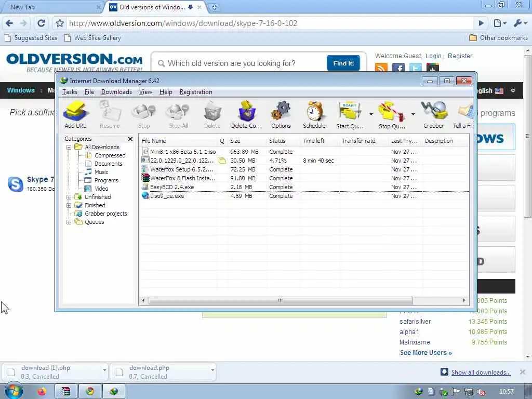
Task: Open the browser wrench menu
Action: point(520,23)
